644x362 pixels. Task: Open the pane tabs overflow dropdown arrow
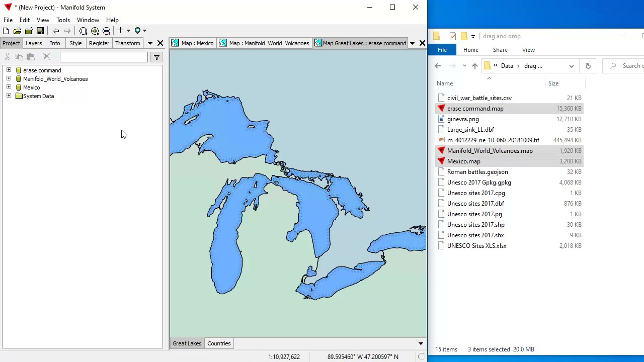pyautogui.click(x=150, y=43)
